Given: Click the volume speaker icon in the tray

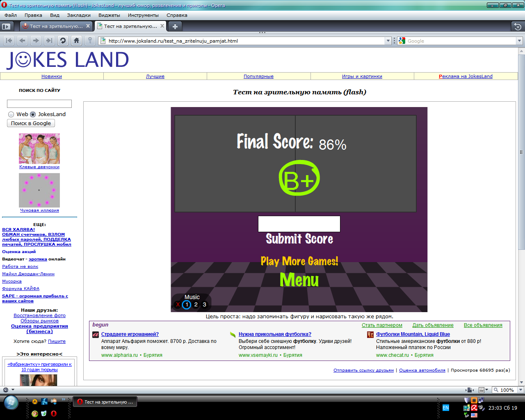Looking at the screenshot, I should pyautogui.click(x=481, y=408).
